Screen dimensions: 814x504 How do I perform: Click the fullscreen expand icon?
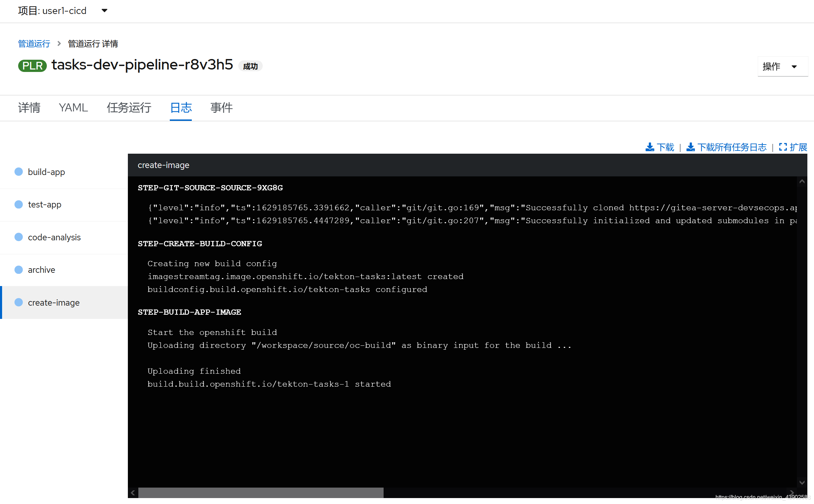click(x=783, y=147)
